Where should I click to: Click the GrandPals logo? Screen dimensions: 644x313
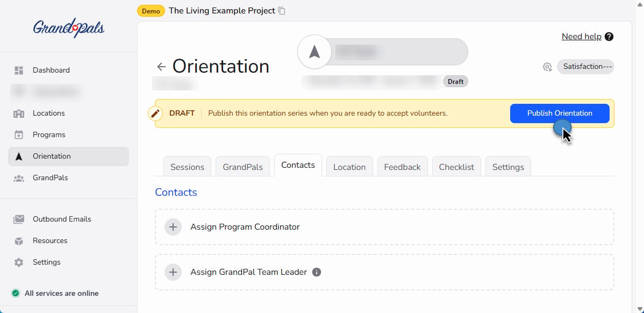point(69,28)
